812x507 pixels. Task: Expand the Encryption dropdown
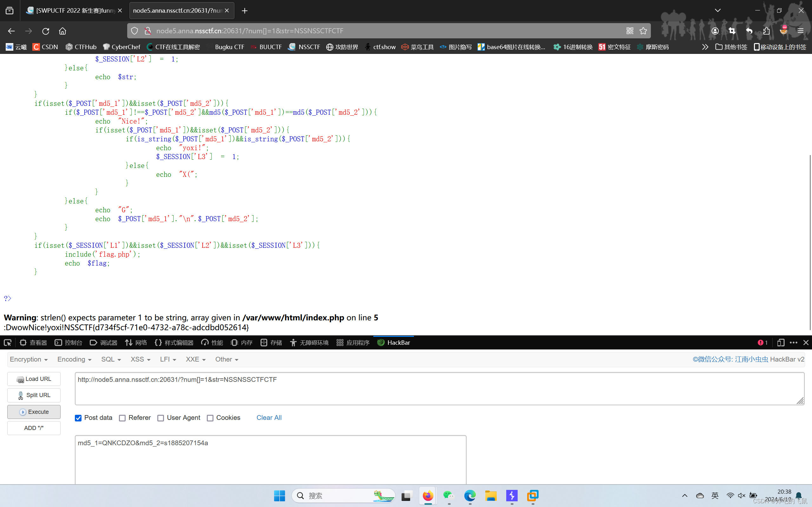coord(29,359)
